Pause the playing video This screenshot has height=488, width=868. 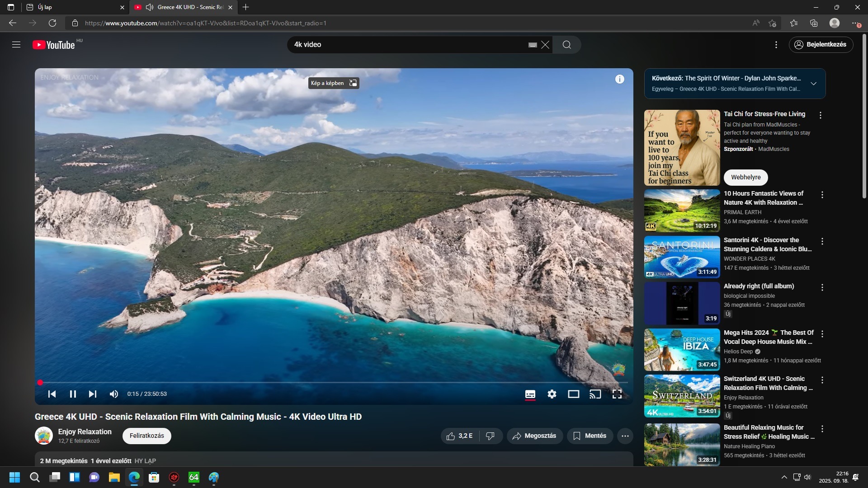tap(73, 394)
